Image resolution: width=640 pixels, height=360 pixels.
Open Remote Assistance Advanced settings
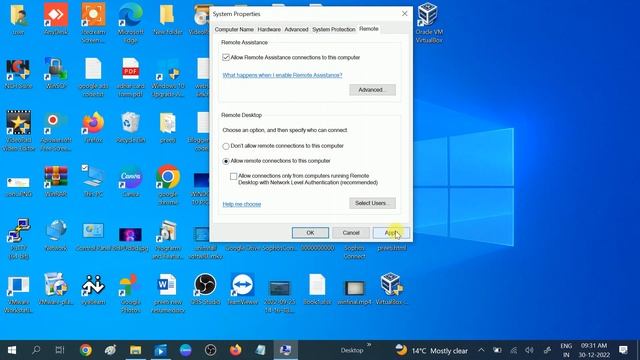coord(372,90)
